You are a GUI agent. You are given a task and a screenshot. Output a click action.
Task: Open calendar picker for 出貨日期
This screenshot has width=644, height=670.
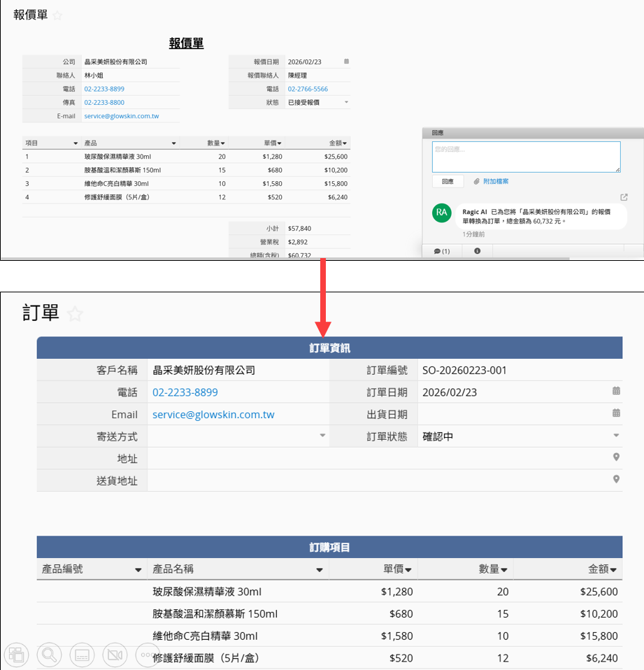coord(616,413)
